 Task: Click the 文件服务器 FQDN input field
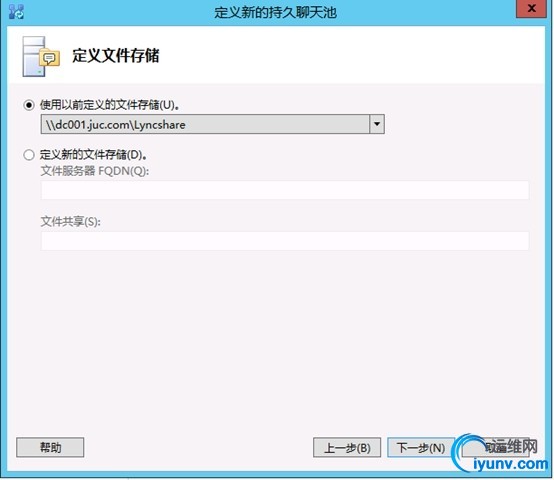285,190
